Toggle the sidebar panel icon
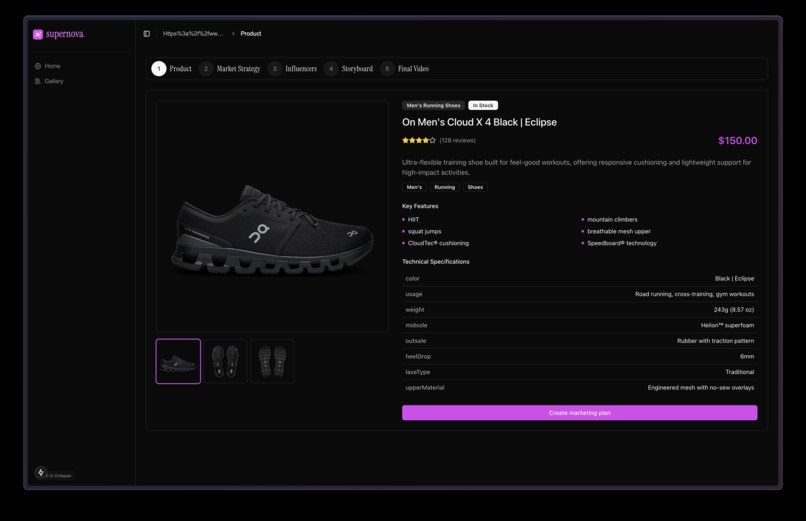 tap(146, 34)
